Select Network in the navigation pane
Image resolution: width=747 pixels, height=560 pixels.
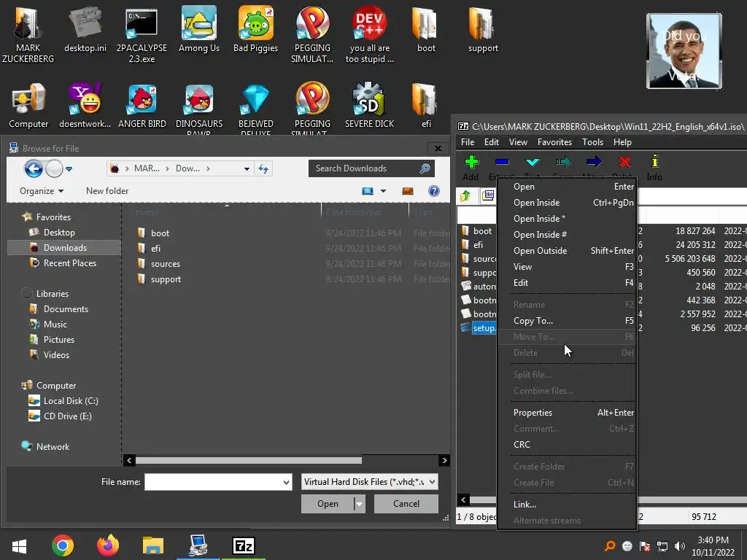point(46,447)
